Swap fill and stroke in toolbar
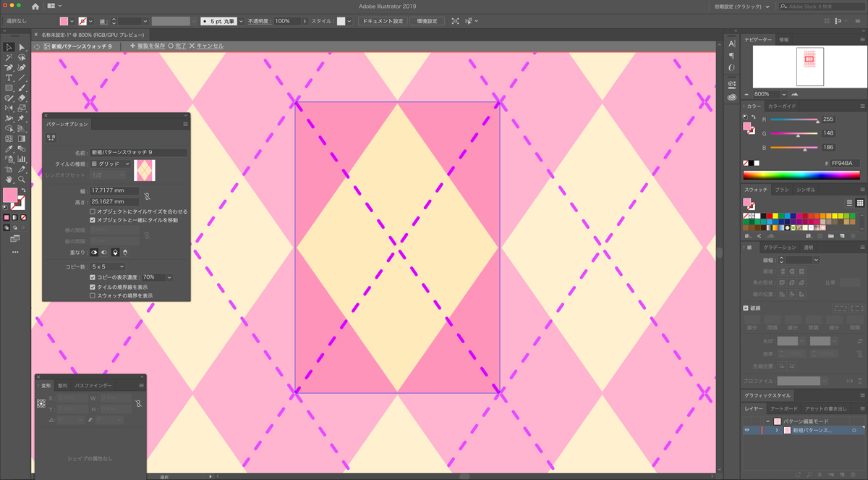This screenshot has height=480, width=868. point(23,190)
